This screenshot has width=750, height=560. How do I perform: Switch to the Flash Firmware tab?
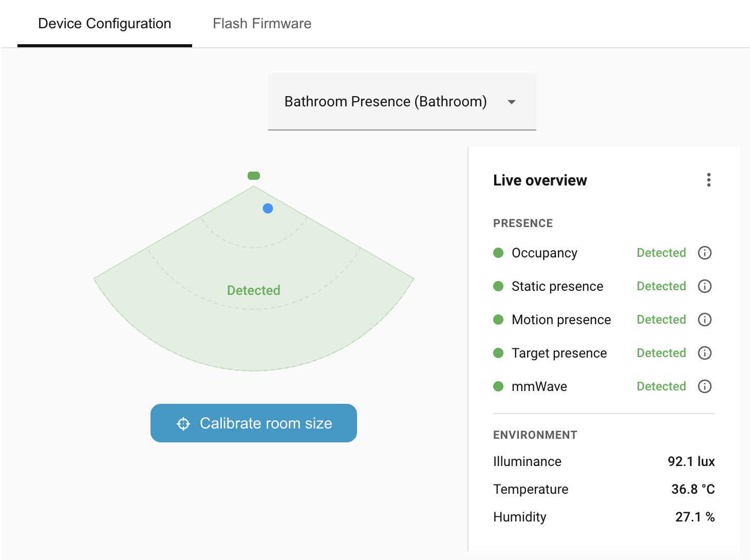(262, 24)
